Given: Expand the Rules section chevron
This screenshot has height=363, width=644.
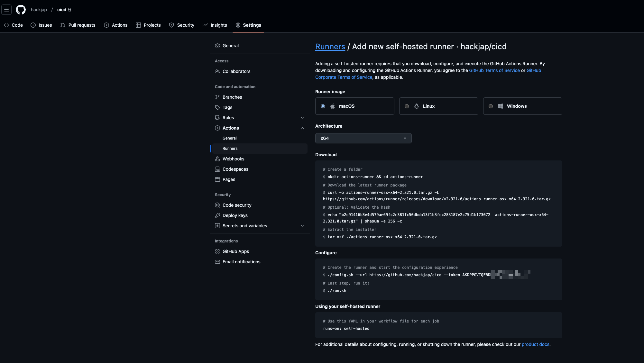Looking at the screenshot, I should tap(302, 118).
